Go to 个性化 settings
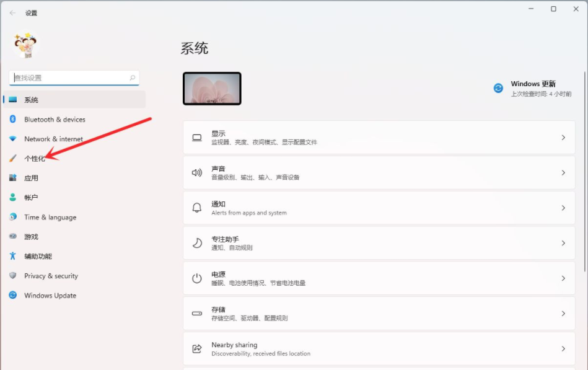588x370 pixels. pos(74,159)
